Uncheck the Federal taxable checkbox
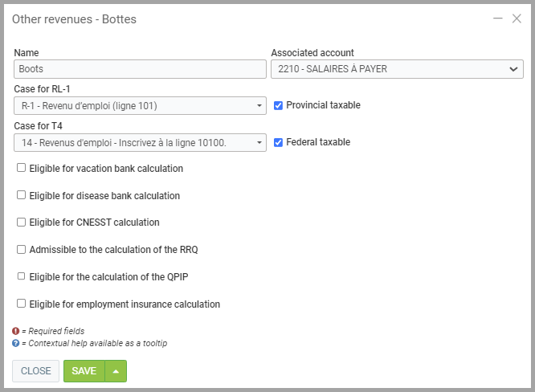 click(x=279, y=142)
